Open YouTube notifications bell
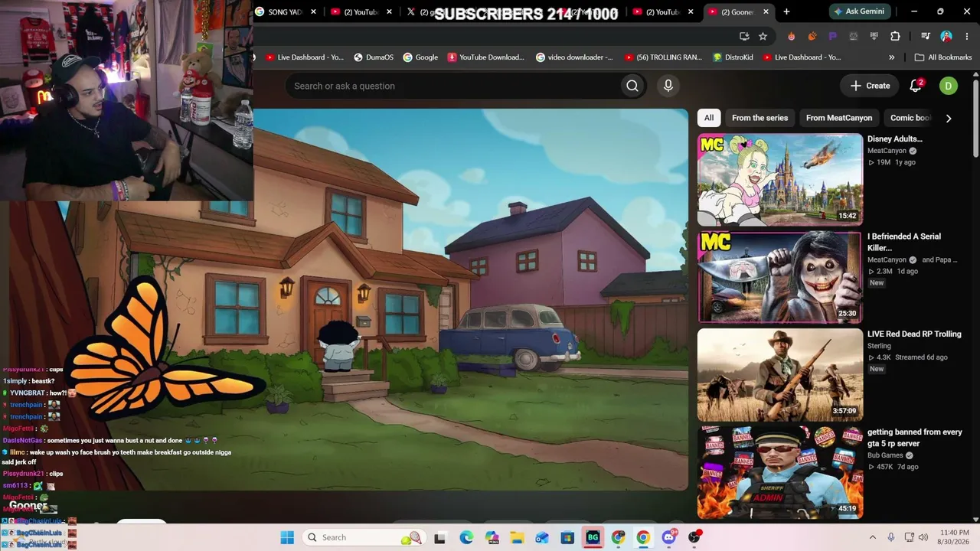980x551 pixels. click(x=916, y=86)
